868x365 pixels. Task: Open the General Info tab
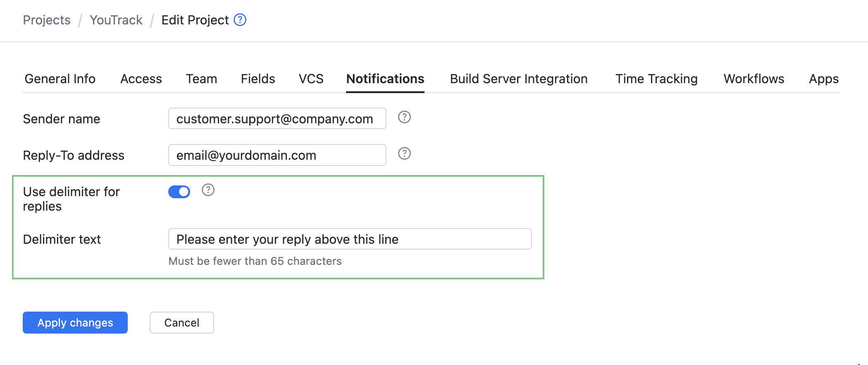pos(60,79)
